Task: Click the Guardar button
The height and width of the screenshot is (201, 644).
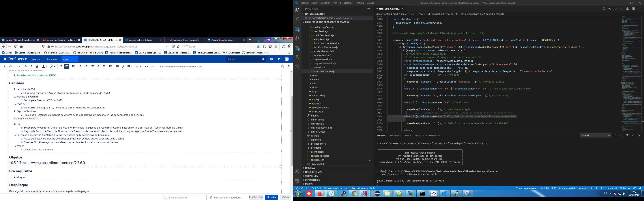Action: (x=272, y=197)
